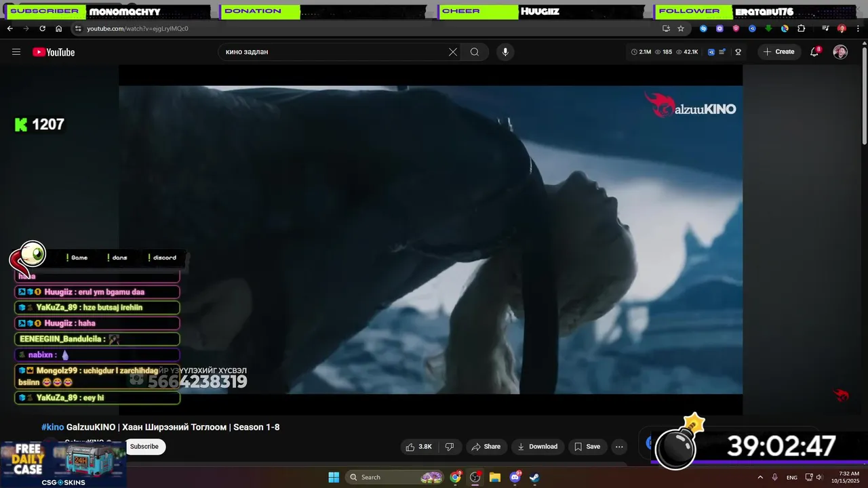Open the YouTube account avatar menu
Image resolution: width=868 pixels, height=488 pixels.
pos(840,52)
